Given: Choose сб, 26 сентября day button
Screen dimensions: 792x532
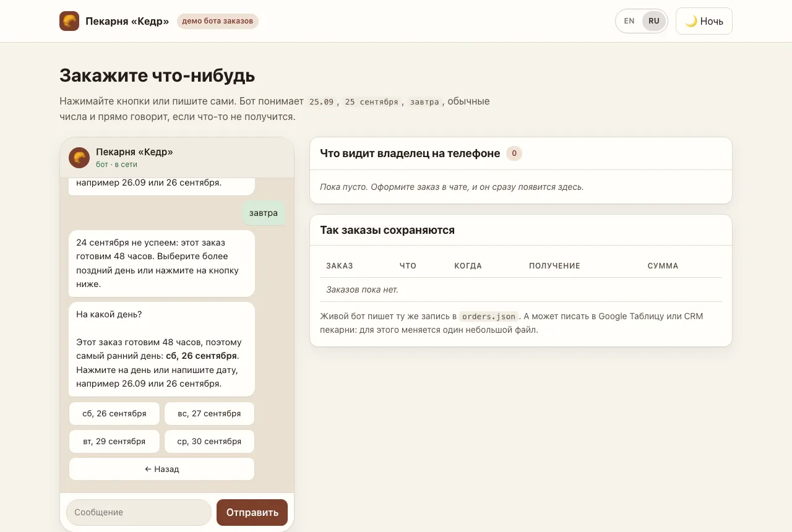Looking at the screenshot, I should [114, 413].
